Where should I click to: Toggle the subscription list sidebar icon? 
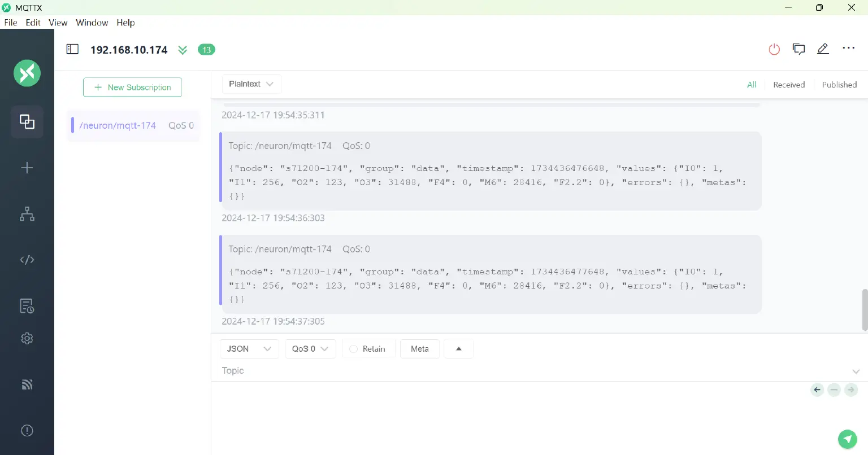[x=72, y=49]
